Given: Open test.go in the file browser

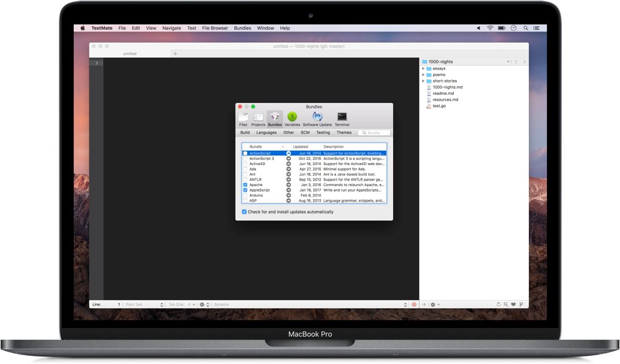Looking at the screenshot, I should coord(439,106).
